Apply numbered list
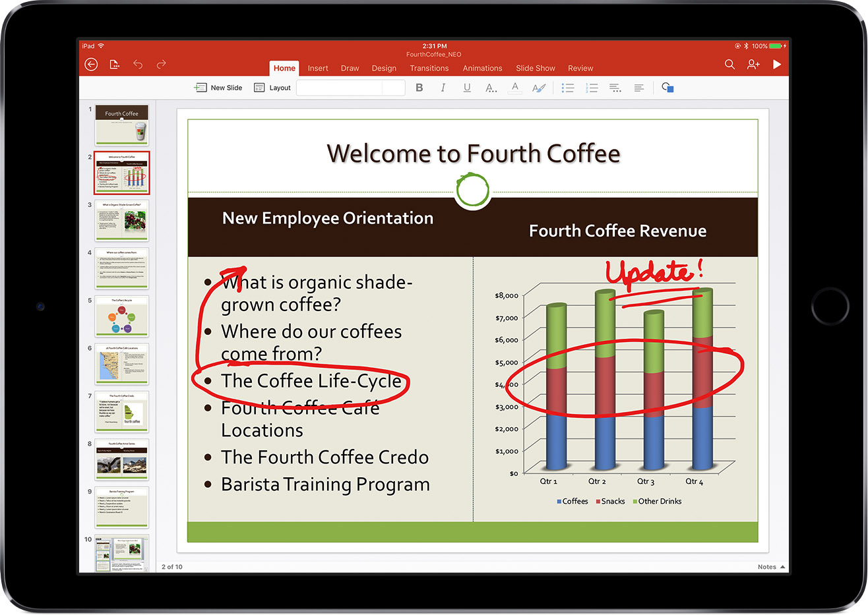The width and height of the screenshot is (868, 615). click(592, 88)
